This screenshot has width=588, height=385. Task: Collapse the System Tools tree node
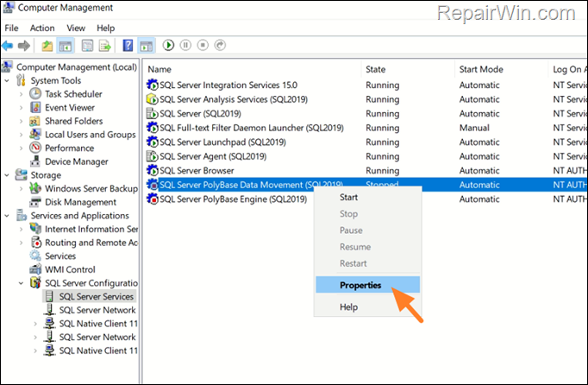[x=7, y=80]
